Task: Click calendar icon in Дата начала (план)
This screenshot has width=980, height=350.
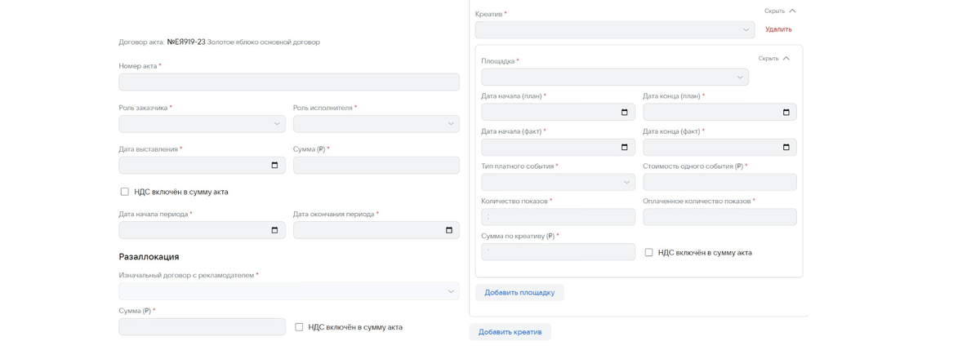Action: click(625, 113)
